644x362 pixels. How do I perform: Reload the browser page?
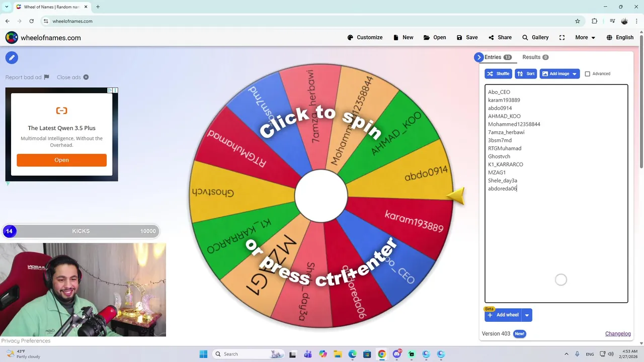pos(31,21)
